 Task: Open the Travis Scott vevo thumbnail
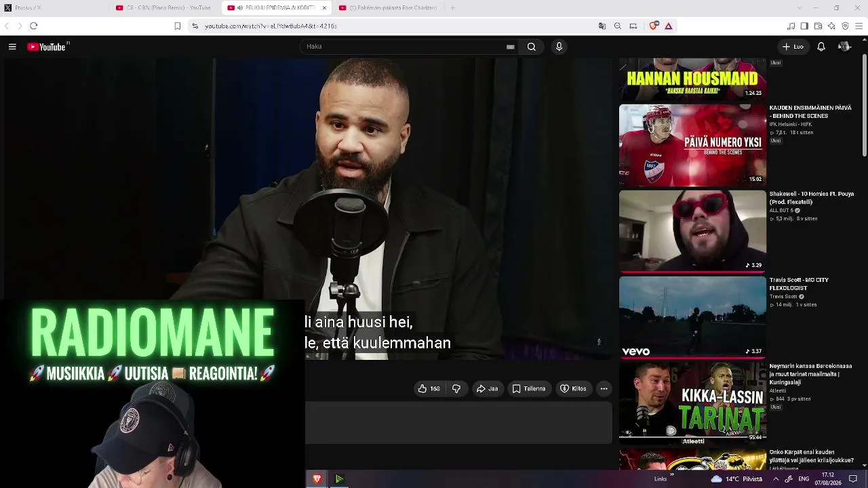(x=692, y=317)
